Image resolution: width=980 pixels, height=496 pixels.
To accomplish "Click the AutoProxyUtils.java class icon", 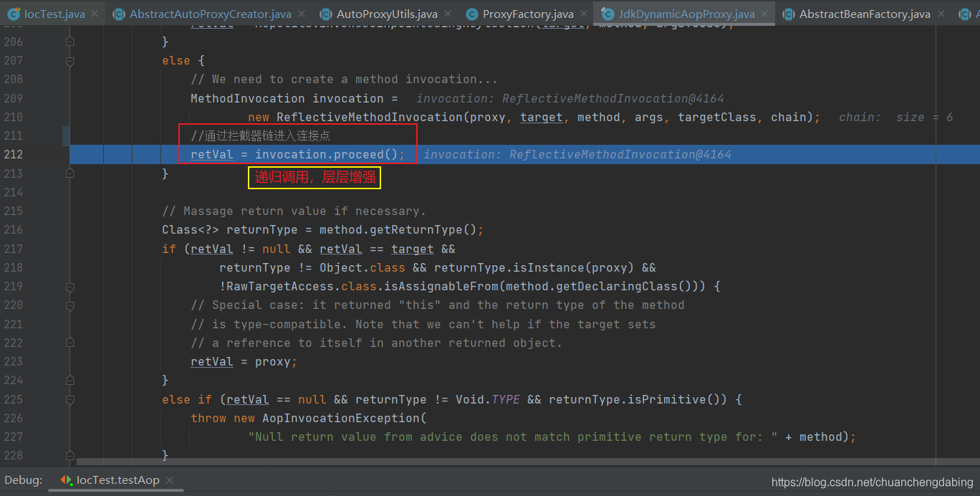I will (x=325, y=14).
